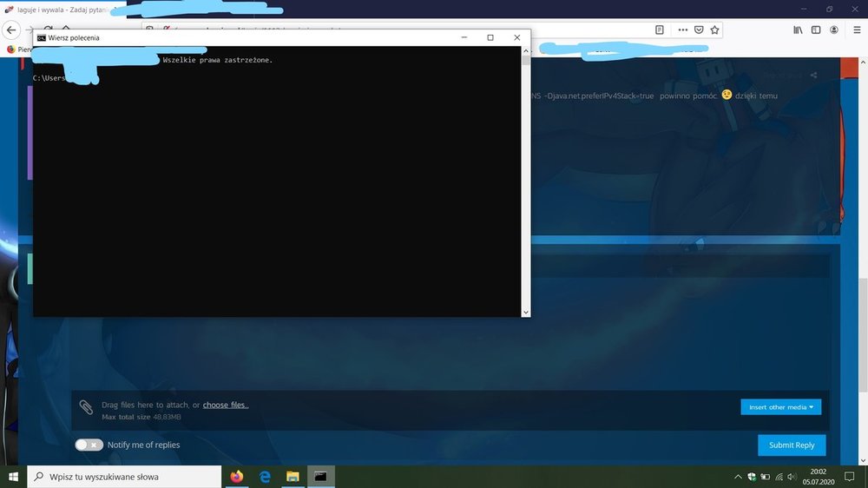This screenshot has height=488, width=868.
Task: Save page to Pocket icon
Action: [x=699, y=30]
